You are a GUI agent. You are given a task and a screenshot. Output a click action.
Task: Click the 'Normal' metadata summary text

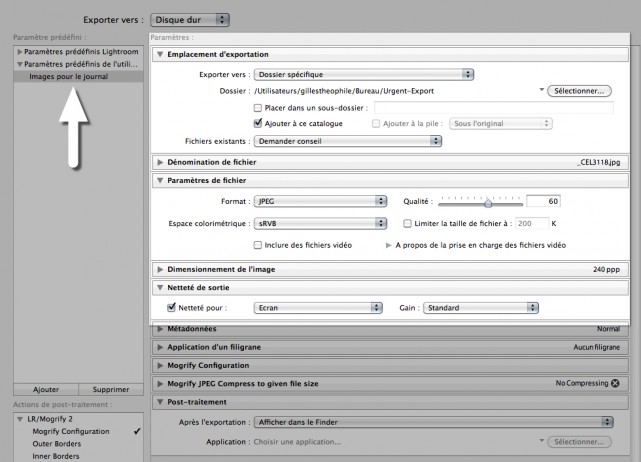coord(608,329)
